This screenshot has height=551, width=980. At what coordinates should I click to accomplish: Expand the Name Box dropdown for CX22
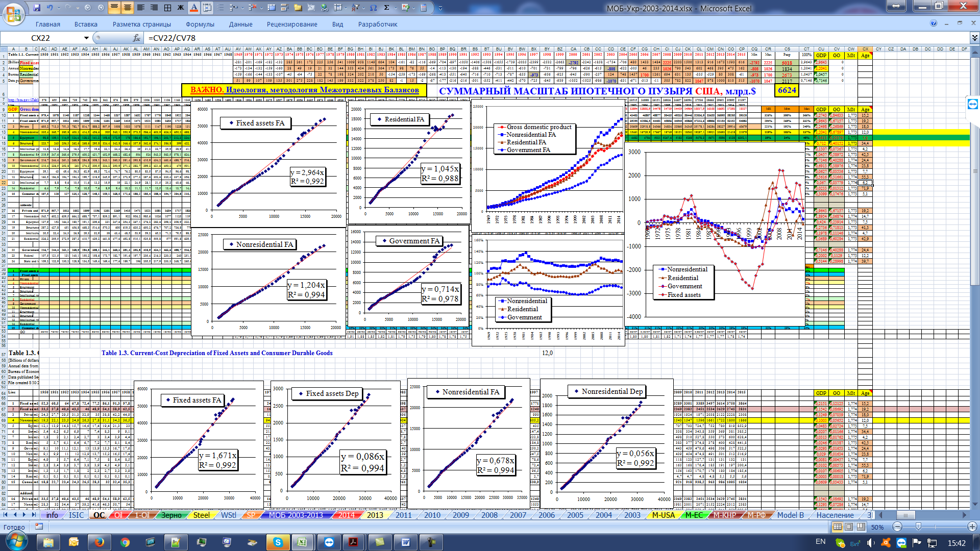(86, 38)
